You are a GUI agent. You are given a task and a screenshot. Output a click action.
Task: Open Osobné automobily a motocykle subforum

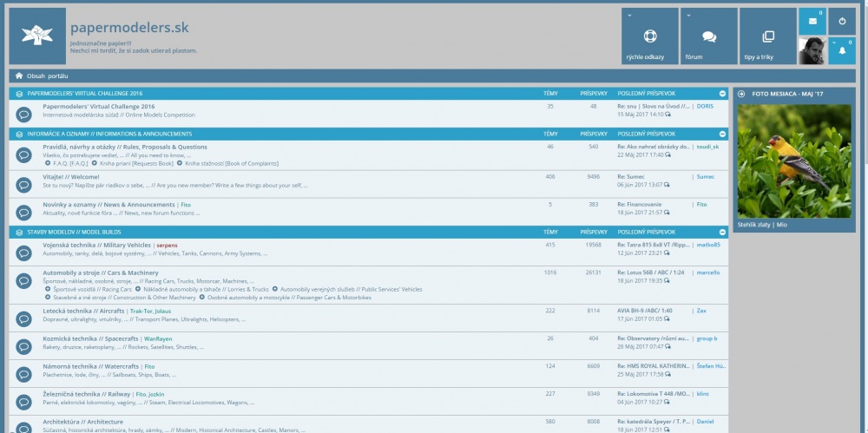289,298
